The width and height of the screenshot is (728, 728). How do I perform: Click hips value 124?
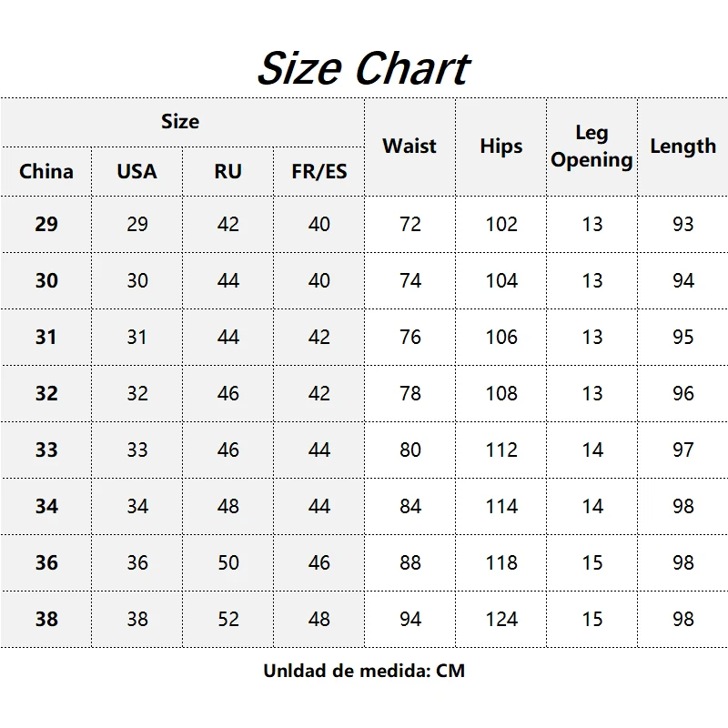(x=500, y=619)
